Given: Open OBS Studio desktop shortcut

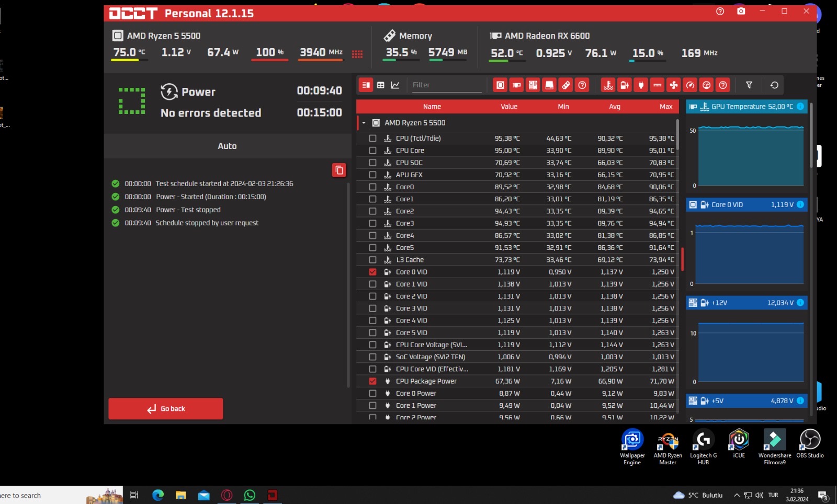Looking at the screenshot, I should coord(810,444).
